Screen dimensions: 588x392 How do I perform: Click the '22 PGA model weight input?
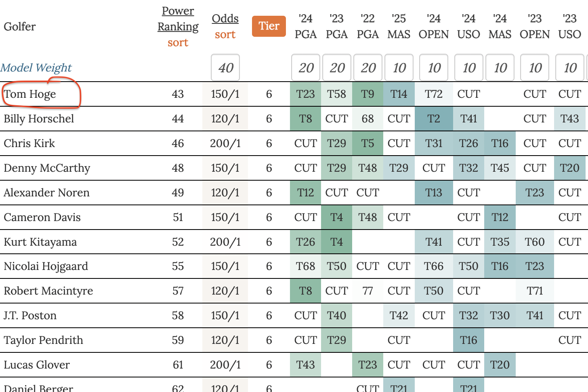(368, 67)
